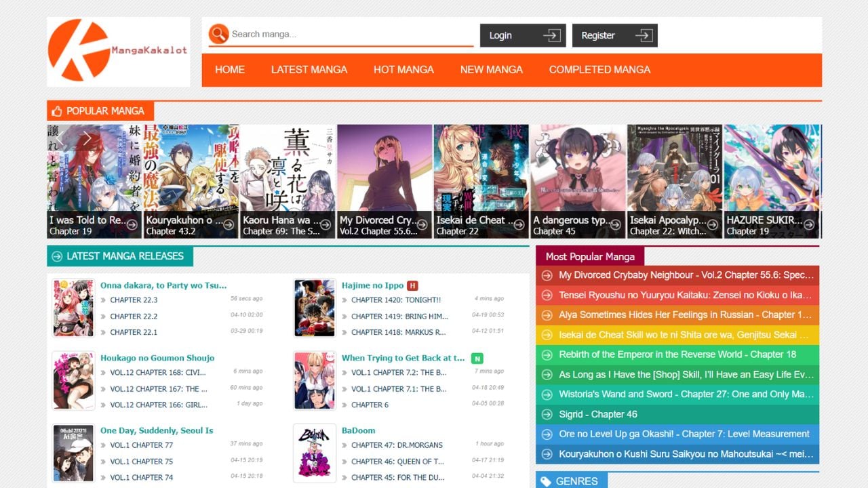Open HOT MANGA from the navigation bar
The image size is (868, 488).
coord(403,69)
